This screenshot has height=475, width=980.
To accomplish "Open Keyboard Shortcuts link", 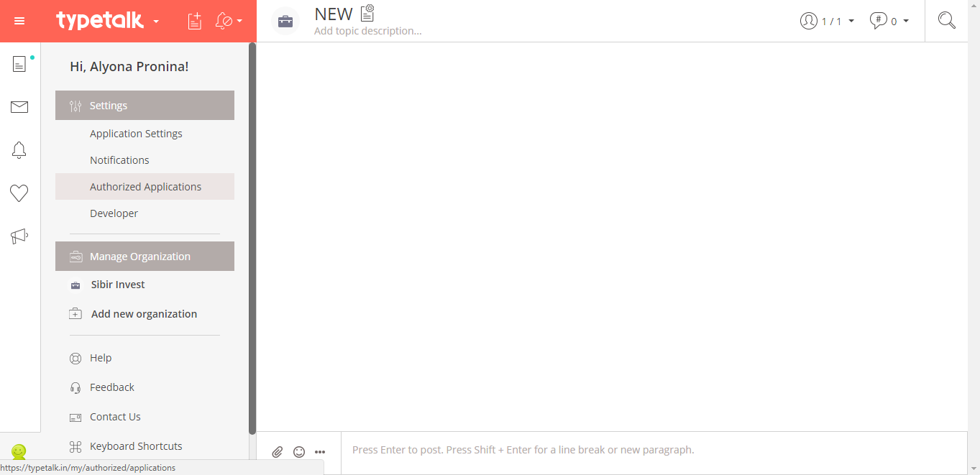I will tap(136, 446).
